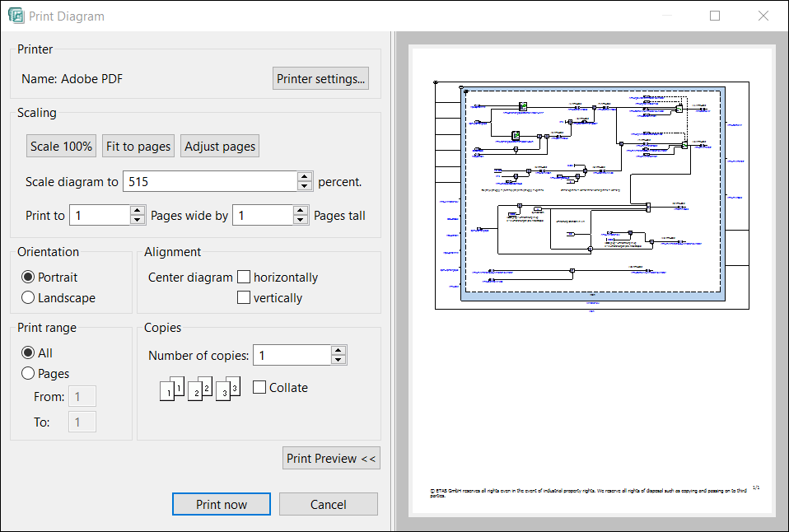Enable centering the diagram vertically

243,297
